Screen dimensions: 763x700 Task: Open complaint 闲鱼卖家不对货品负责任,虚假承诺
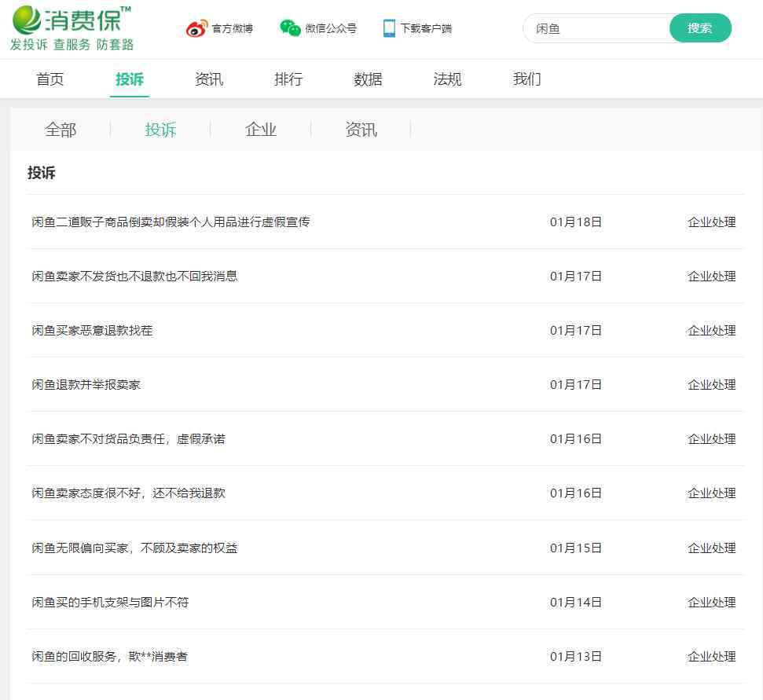pos(128,439)
